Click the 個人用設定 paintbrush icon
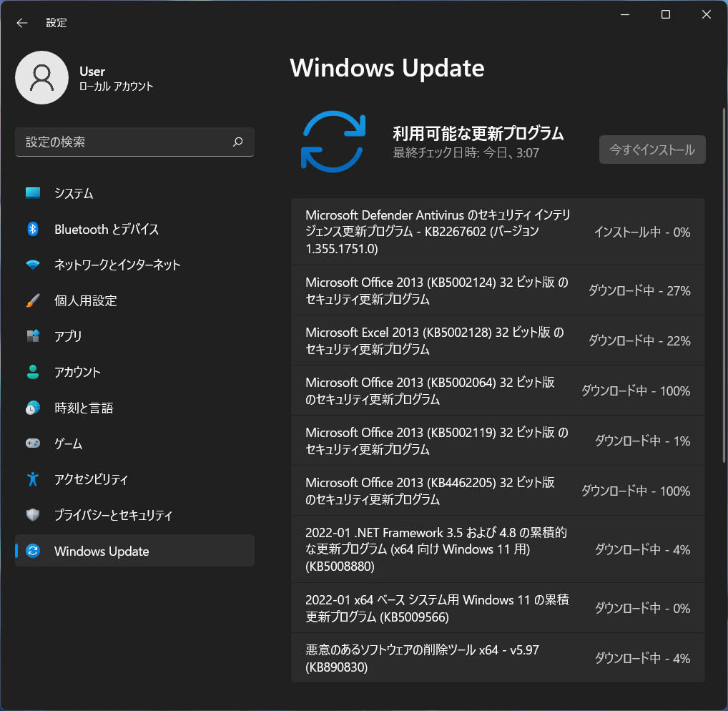This screenshot has height=711, width=728. click(x=32, y=300)
